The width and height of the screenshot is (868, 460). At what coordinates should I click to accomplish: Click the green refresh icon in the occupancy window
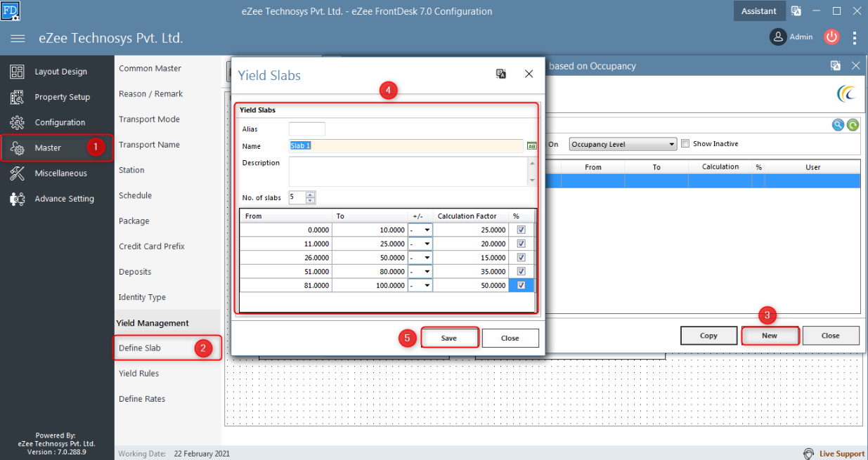(x=853, y=125)
